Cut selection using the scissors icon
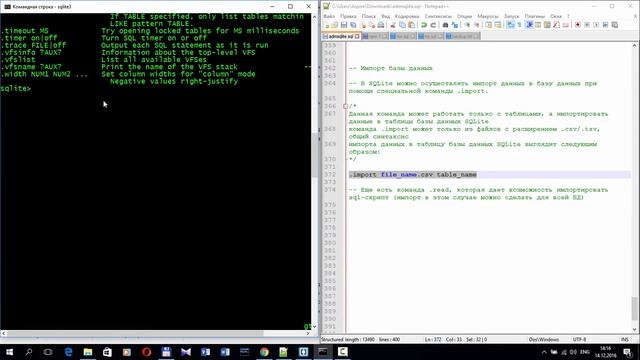640x360 pixels. (x=393, y=25)
